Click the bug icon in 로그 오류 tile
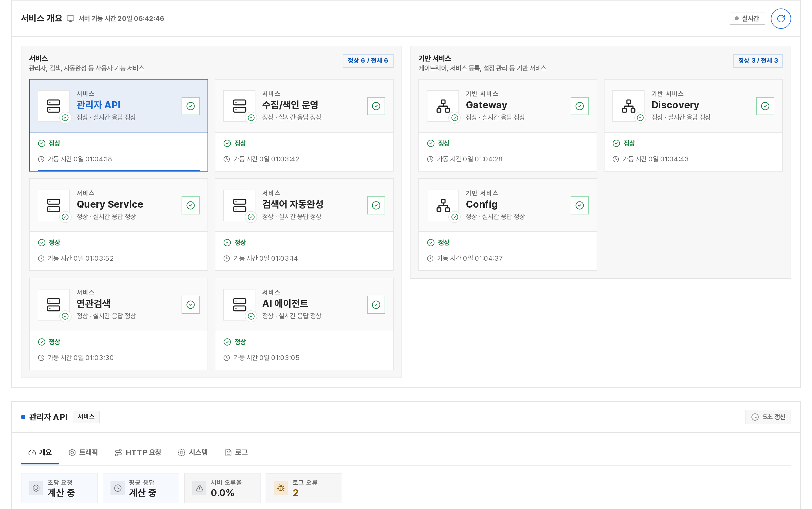Viewport: 812px width, 509px height. coord(281,488)
